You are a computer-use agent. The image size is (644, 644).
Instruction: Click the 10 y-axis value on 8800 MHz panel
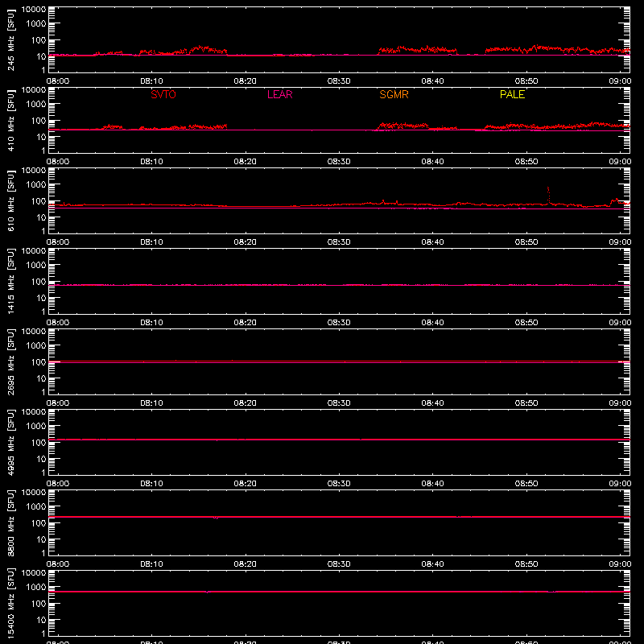click(41, 539)
